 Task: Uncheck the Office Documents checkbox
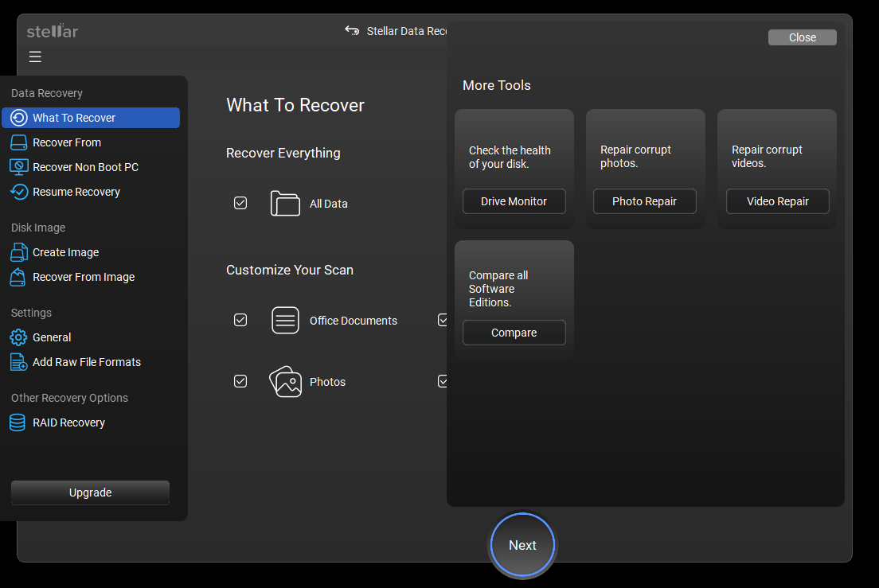240,320
